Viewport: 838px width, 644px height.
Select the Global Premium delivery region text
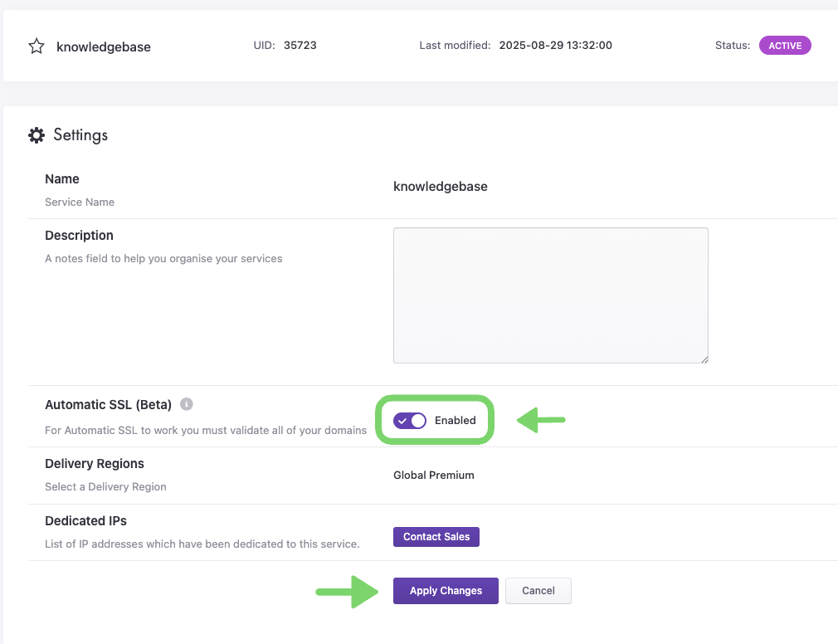click(434, 476)
